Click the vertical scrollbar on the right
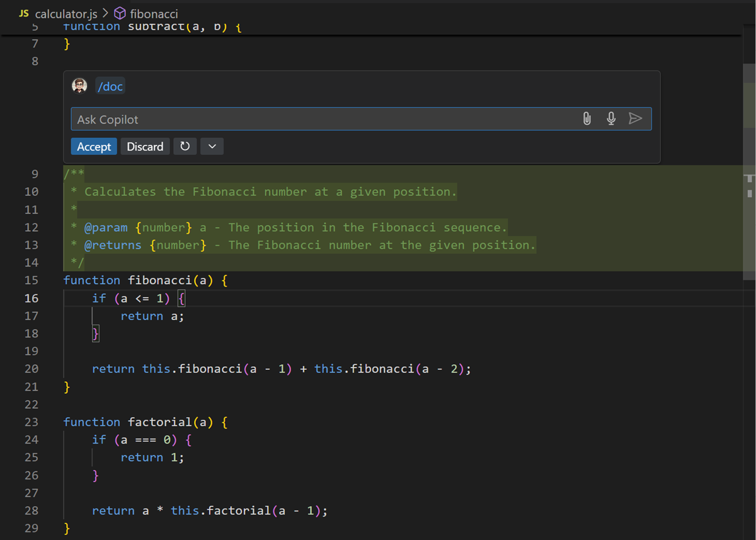The width and height of the screenshot is (756, 540). click(749, 170)
